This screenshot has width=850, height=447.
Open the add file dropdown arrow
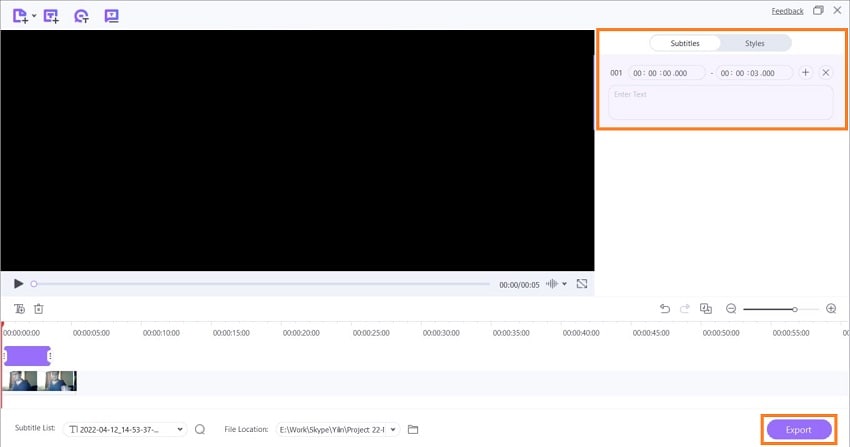click(34, 16)
